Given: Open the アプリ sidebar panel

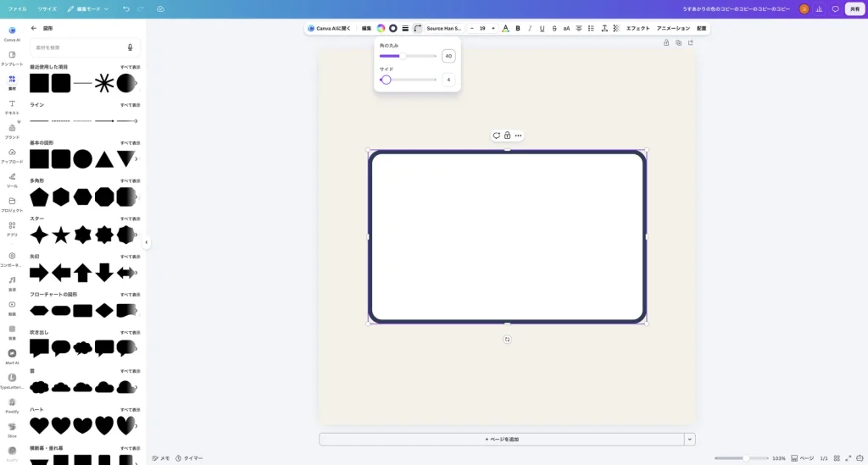Looking at the screenshot, I should [x=12, y=229].
